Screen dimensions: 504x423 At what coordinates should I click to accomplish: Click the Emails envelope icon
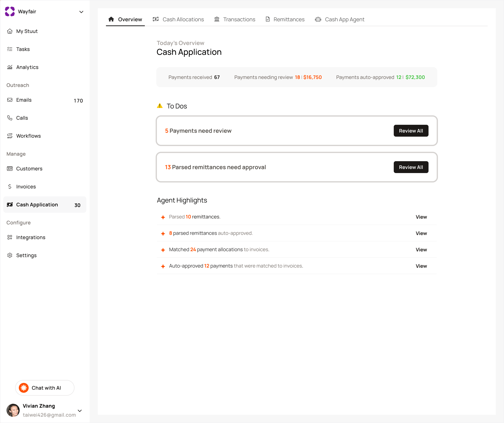coord(10,100)
